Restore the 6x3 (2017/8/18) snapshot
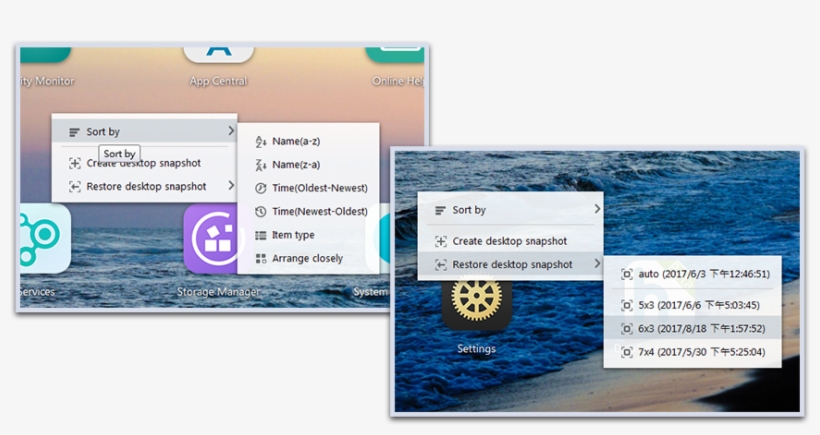The image size is (820, 435). point(692,329)
